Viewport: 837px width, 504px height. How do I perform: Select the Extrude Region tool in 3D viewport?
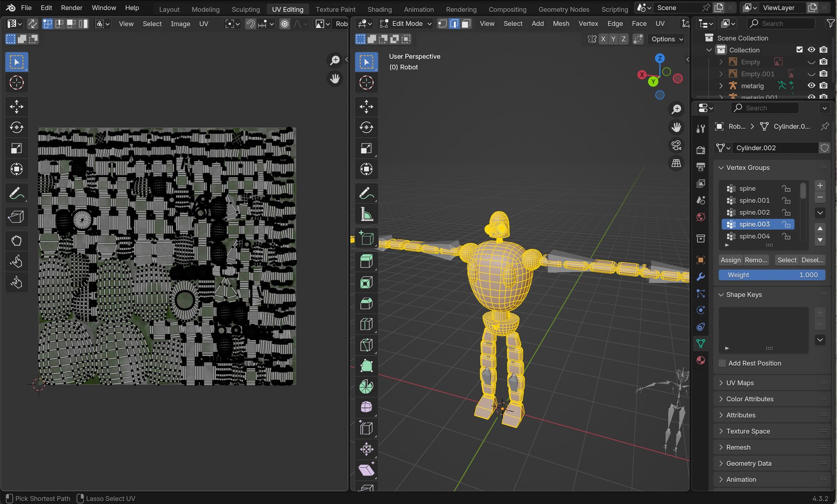[x=367, y=261]
